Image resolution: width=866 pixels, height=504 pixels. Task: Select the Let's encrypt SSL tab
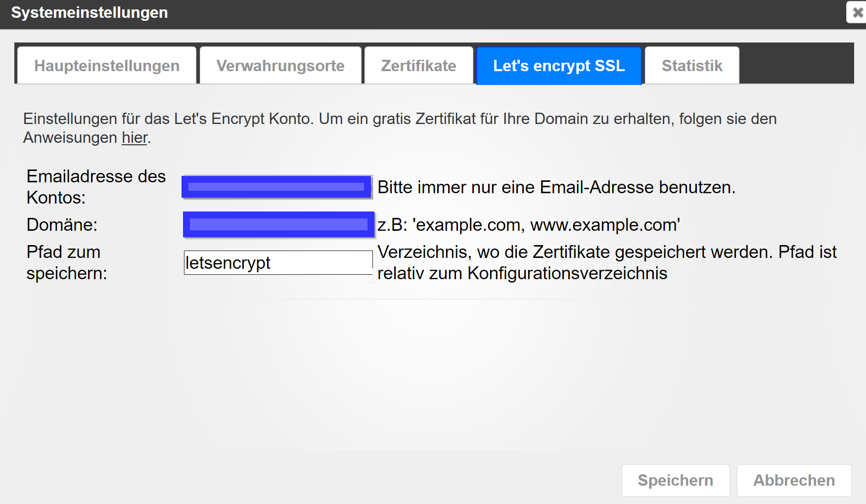(x=559, y=66)
